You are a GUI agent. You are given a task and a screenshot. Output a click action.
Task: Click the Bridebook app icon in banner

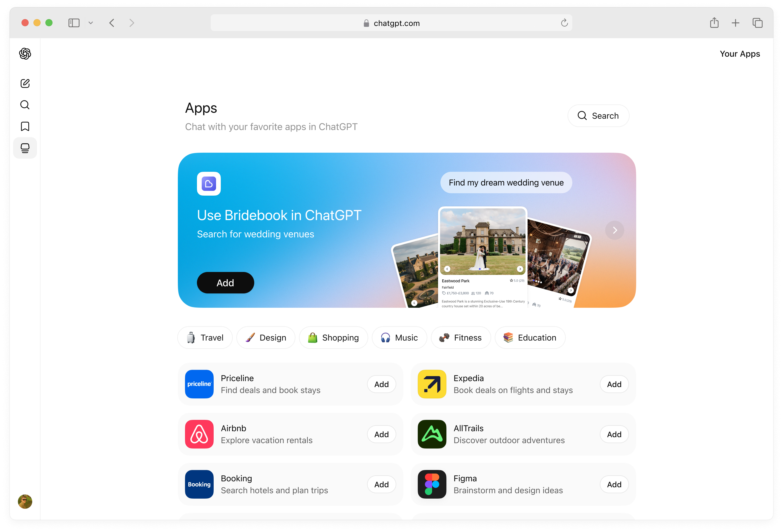(x=209, y=183)
